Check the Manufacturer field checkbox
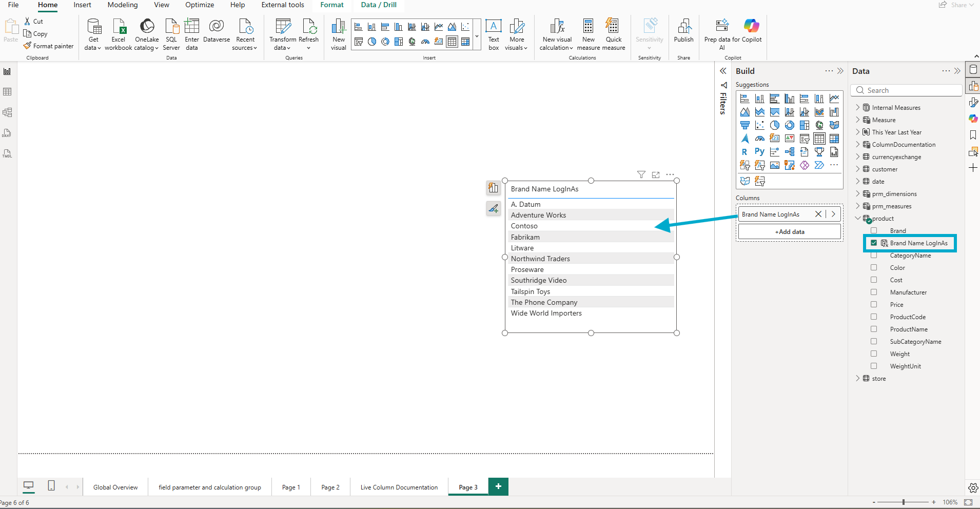The height and width of the screenshot is (509, 980). click(874, 292)
